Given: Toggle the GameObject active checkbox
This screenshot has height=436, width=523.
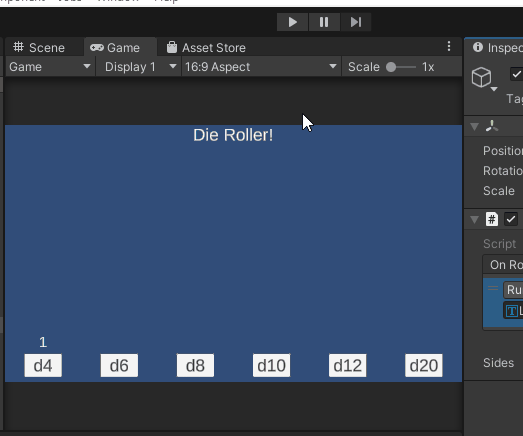Looking at the screenshot, I should click(516, 74).
